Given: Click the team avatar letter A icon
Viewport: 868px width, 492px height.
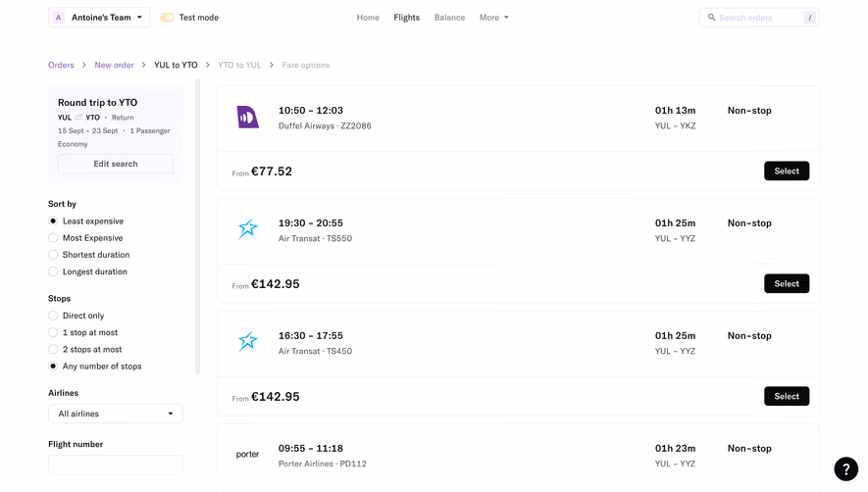Looking at the screenshot, I should [58, 18].
